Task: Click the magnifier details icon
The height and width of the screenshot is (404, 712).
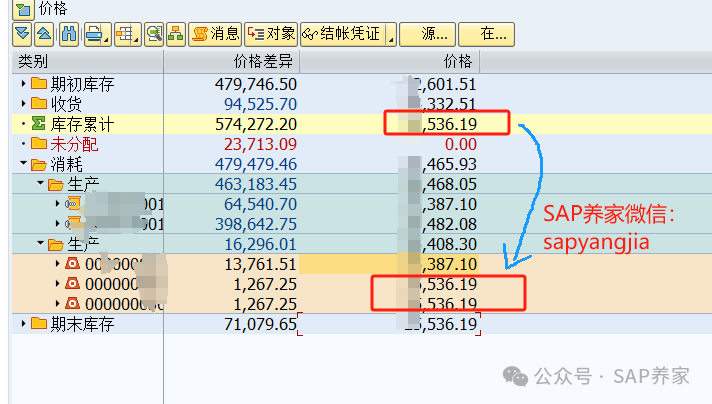Action: 154,34
